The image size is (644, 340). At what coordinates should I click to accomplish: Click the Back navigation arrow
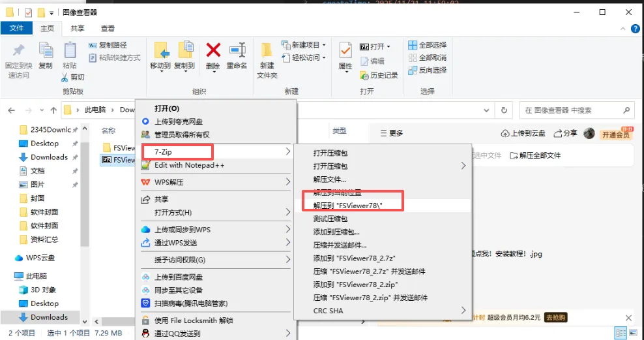pos(12,110)
